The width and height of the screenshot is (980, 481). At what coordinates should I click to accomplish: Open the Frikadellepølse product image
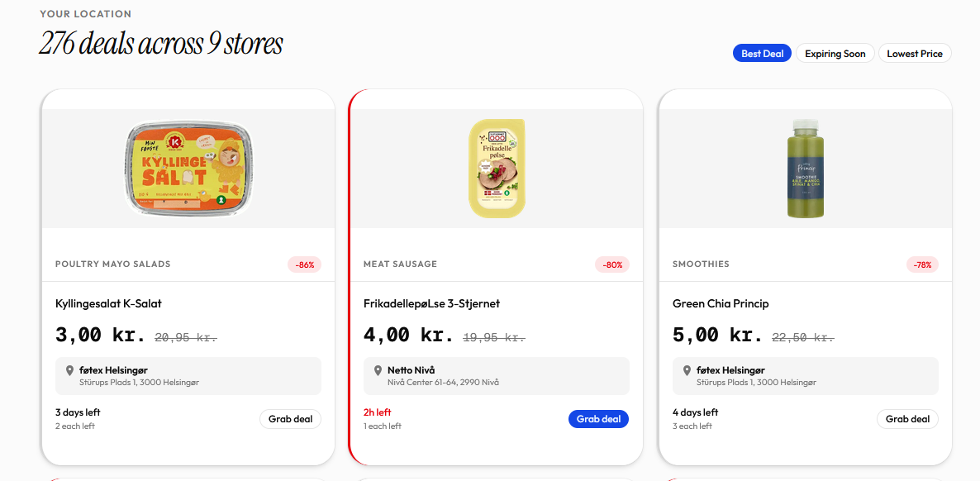tap(497, 169)
